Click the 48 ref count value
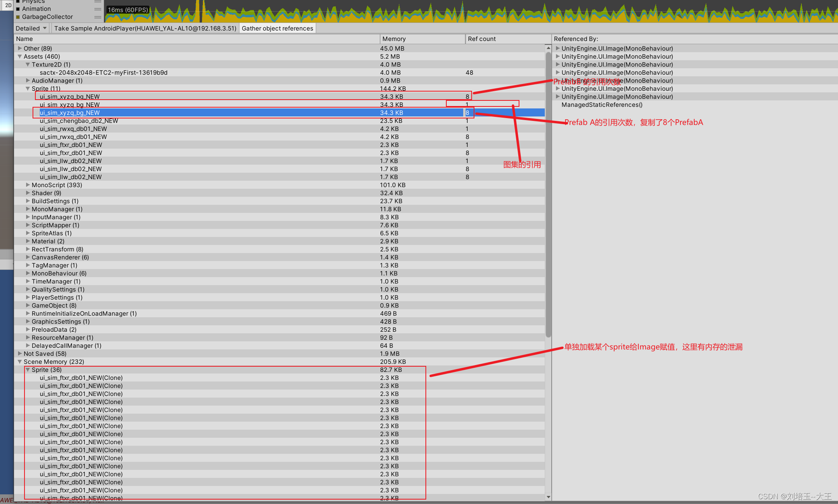The width and height of the screenshot is (838, 504). pos(469,73)
